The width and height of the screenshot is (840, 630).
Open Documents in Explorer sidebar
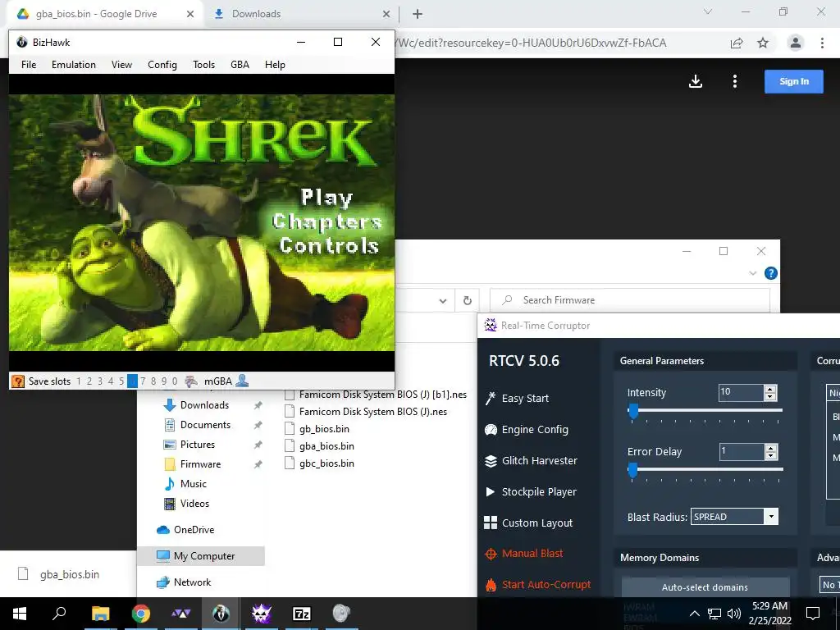[x=205, y=425]
